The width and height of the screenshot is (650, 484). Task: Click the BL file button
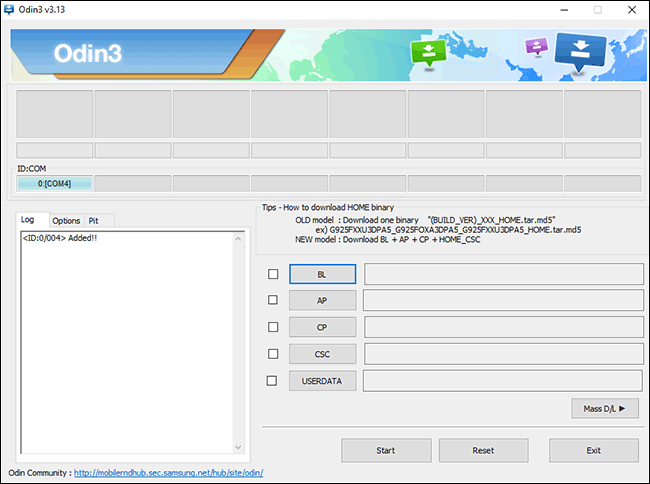322,274
